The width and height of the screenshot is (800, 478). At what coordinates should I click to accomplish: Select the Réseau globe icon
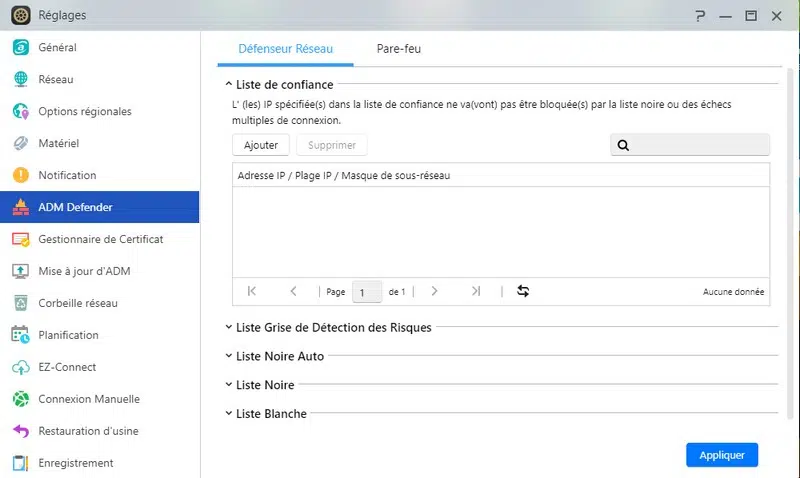pyautogui.click(x=20, y=79)
